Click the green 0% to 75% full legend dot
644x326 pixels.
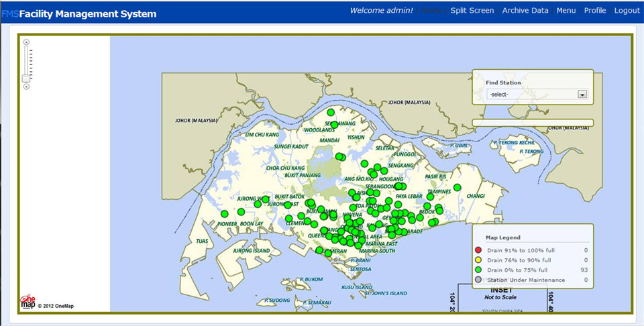coord(478,270)
